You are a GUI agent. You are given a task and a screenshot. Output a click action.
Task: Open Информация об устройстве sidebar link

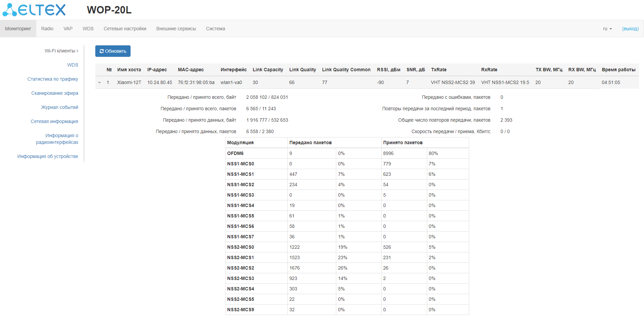pos(48,157)
